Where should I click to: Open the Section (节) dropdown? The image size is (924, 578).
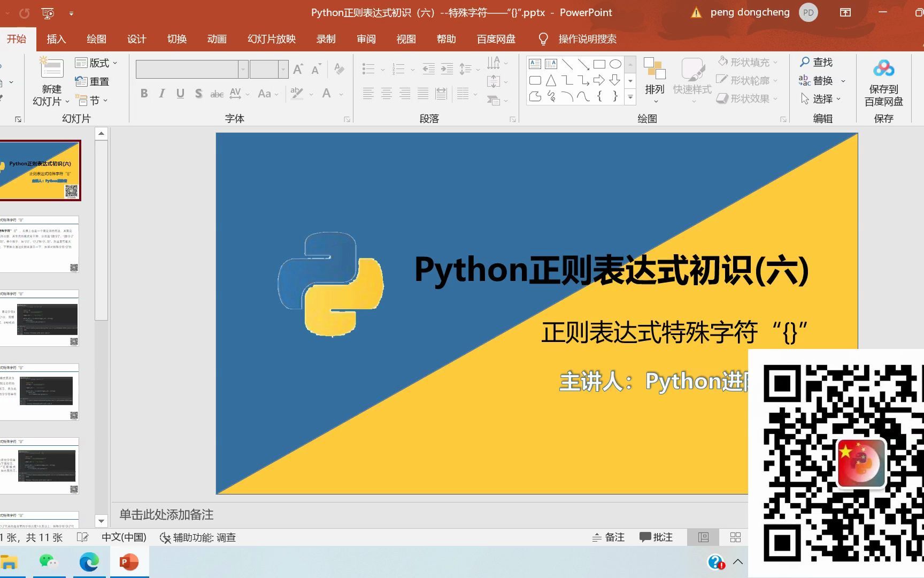(x=92, y=100)
